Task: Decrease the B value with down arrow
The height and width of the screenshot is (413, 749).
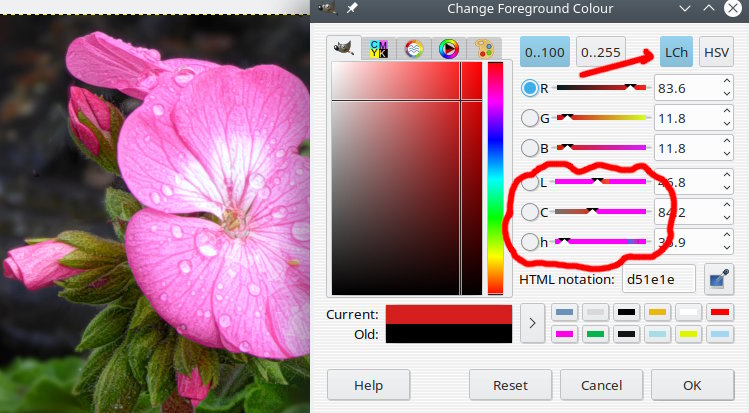Action: tap(727, 154)
